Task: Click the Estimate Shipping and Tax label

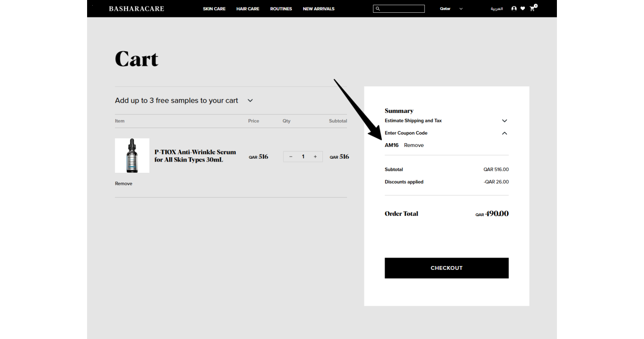Action: (413, 121)
